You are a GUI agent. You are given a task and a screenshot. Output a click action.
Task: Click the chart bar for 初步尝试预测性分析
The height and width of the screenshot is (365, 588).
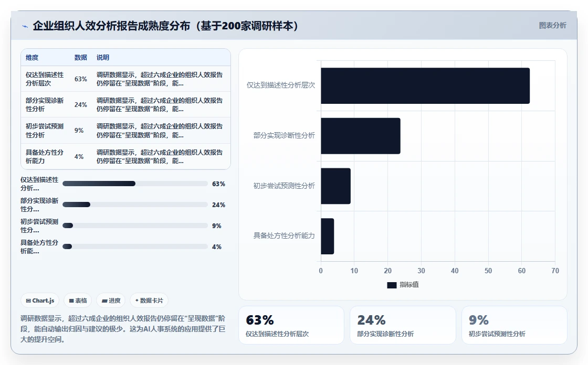click(x=335, y=186)
